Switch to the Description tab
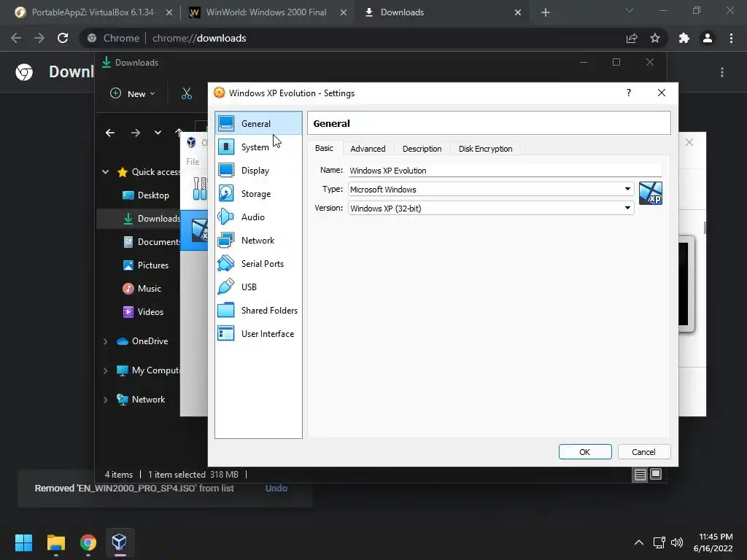Image resolution: width=747 pixels, height=560 pixels. pyautogui.click(x=422, y=149)
